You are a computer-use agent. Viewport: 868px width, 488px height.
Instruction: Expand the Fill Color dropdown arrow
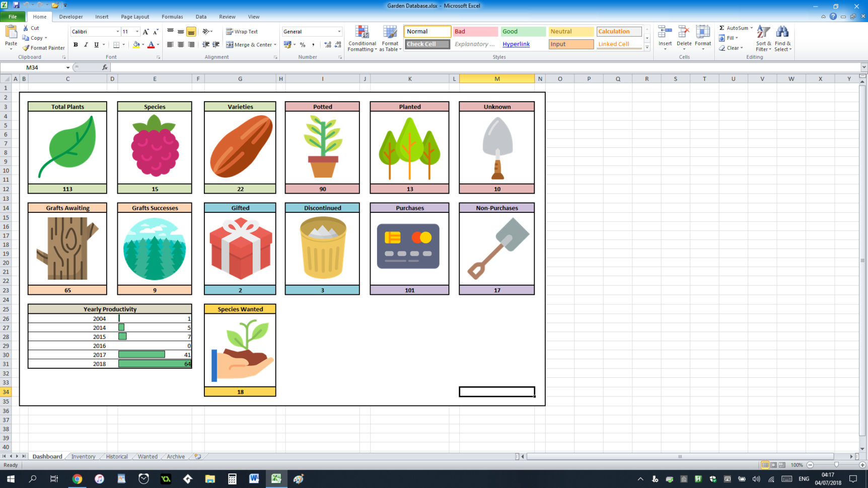point(142,45)
